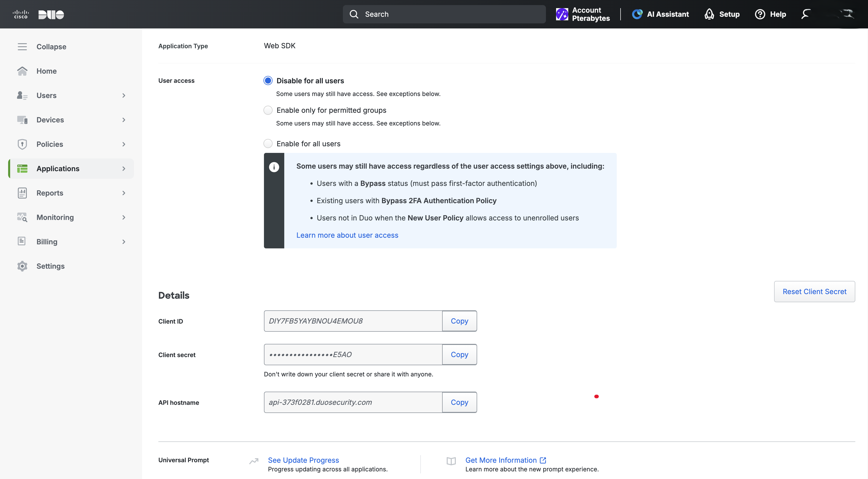Click the Settings gear icon
This screenshot has width=868, height=479.
[22, 266]
